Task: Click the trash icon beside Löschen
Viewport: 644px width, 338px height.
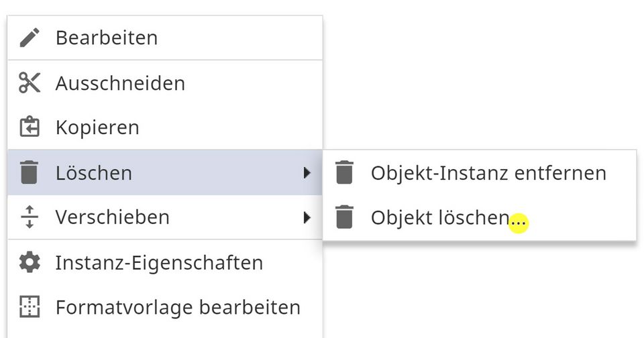Action: pos(30,172)
